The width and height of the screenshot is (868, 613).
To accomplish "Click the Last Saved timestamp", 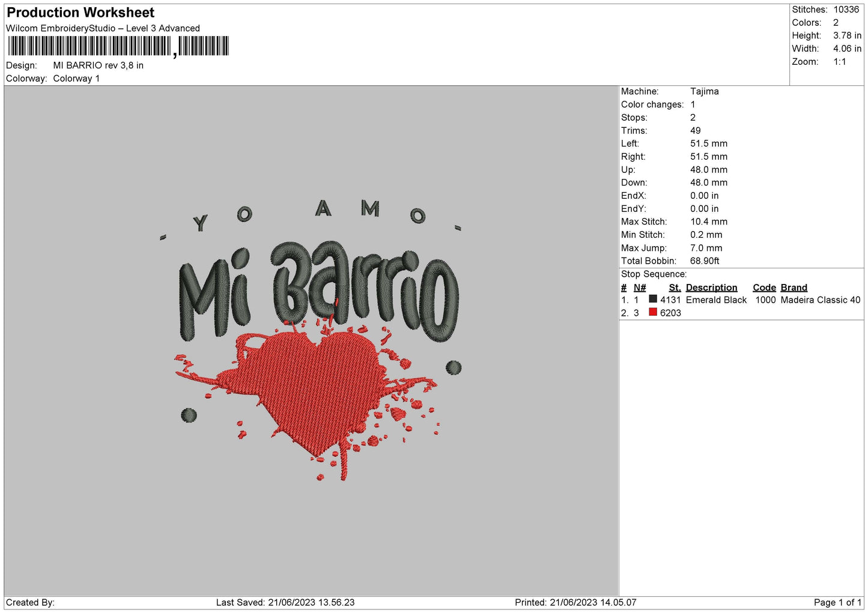I will point(285,603).
